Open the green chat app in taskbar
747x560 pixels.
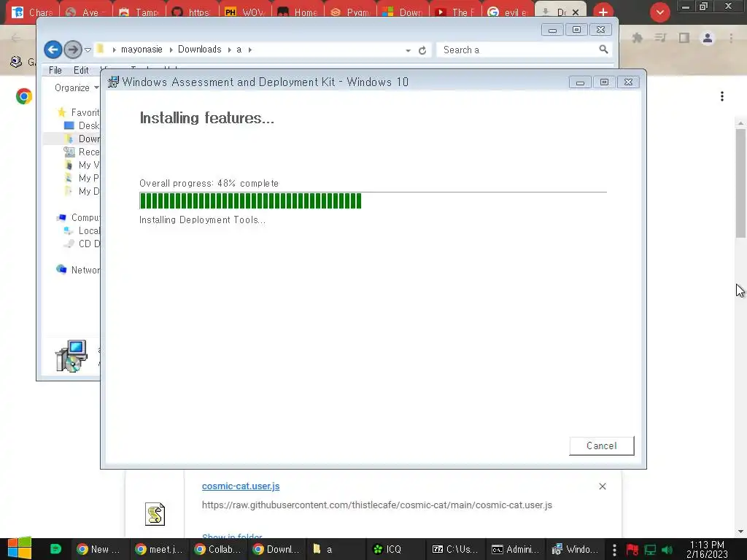(55, 549)
